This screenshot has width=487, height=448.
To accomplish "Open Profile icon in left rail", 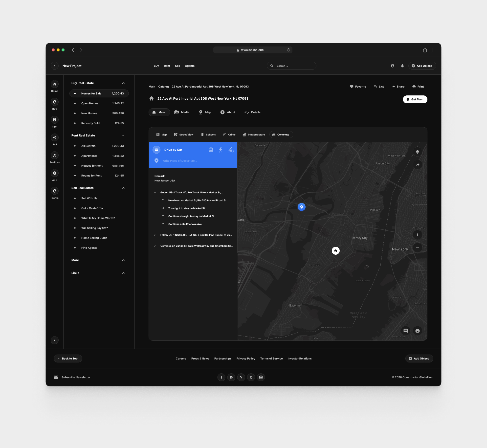I will pos(55,191).
